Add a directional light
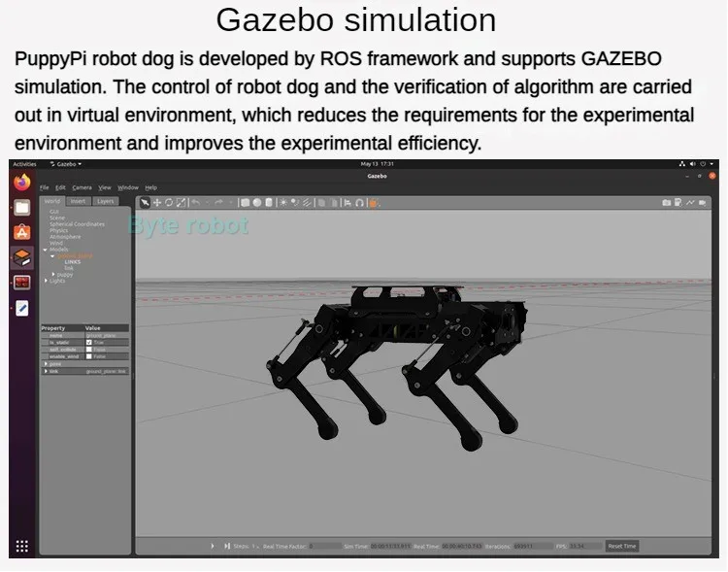Screen dimensions: 728x572 click(307, 203)
